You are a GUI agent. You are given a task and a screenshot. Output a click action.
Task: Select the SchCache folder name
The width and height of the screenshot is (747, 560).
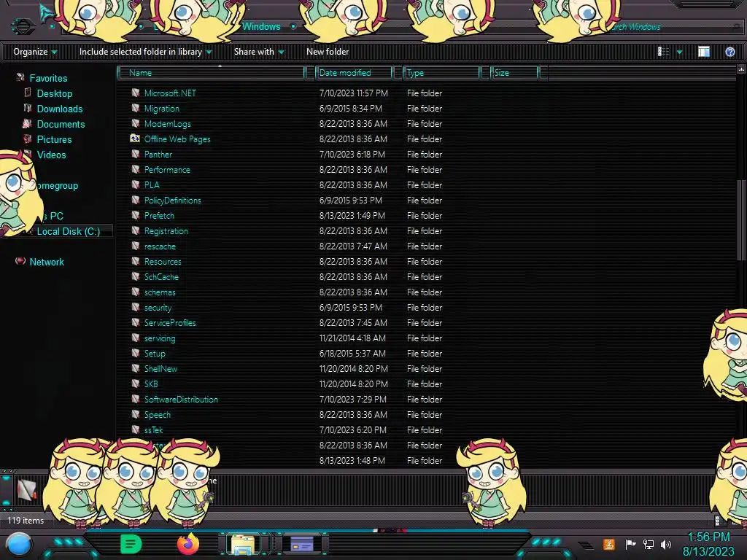(161, 276)
